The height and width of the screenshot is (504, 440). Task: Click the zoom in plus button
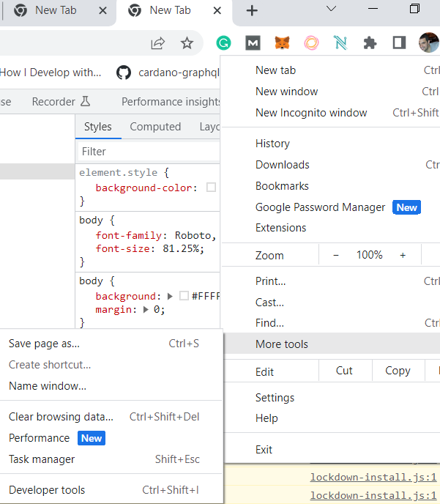(x=403, y=255)
